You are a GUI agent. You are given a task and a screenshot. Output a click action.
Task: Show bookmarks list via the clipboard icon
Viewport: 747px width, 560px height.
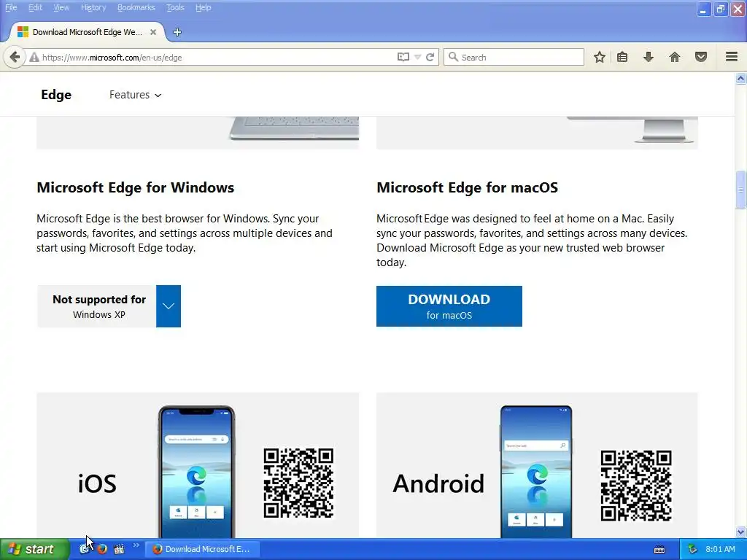point(622,57)
